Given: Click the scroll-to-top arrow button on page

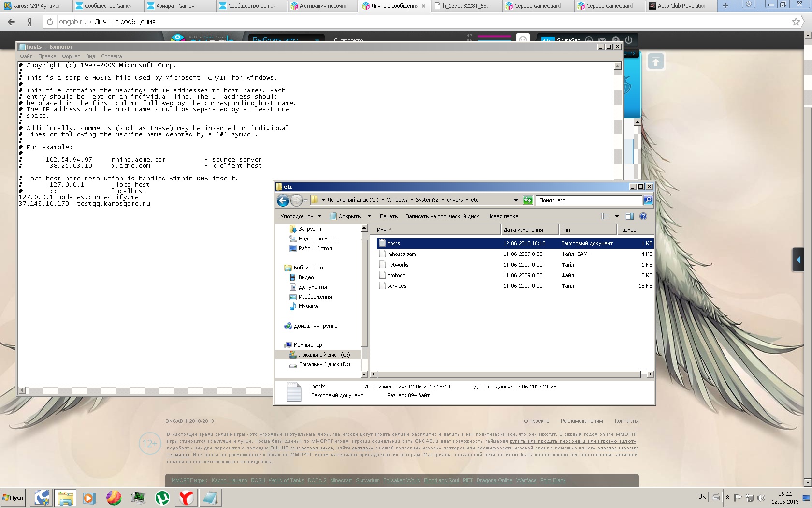Looking at the screenshot, I should click(x=655, y=61).
